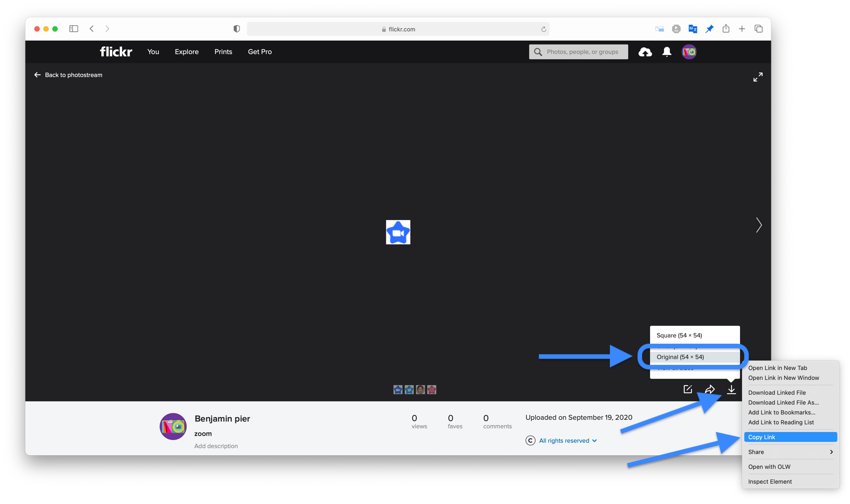The height and width of the screenshot is (504, 850).
Task: Open a new tab with plus icon
Action: 741,29
